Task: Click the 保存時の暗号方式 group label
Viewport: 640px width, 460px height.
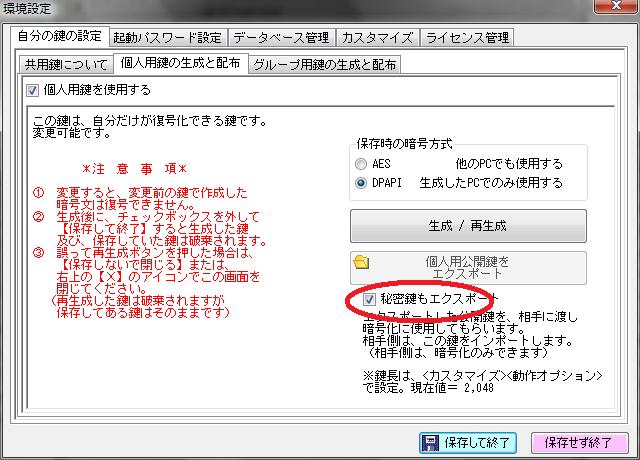Action: tap(404, 144)
